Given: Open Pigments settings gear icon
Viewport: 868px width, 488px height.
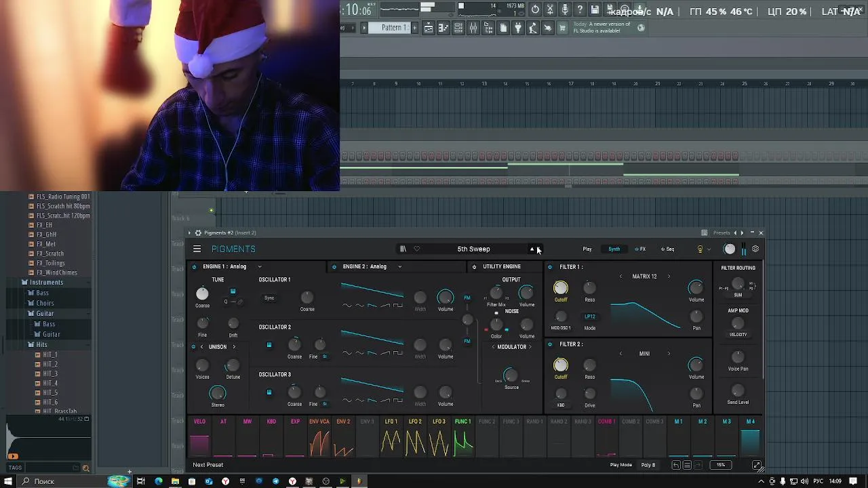Looking at the screenshot, I should click(x=755, y=249).
